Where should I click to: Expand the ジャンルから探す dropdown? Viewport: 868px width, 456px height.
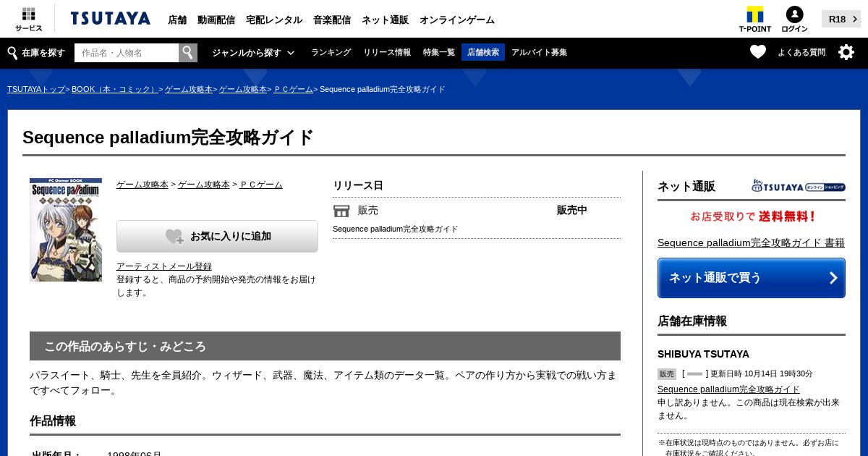[253, 53]
